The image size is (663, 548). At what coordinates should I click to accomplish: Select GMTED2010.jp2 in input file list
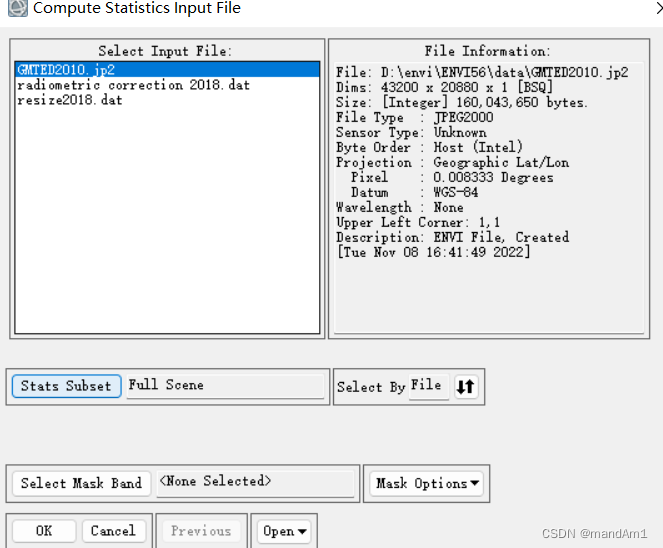pos(167,69)
